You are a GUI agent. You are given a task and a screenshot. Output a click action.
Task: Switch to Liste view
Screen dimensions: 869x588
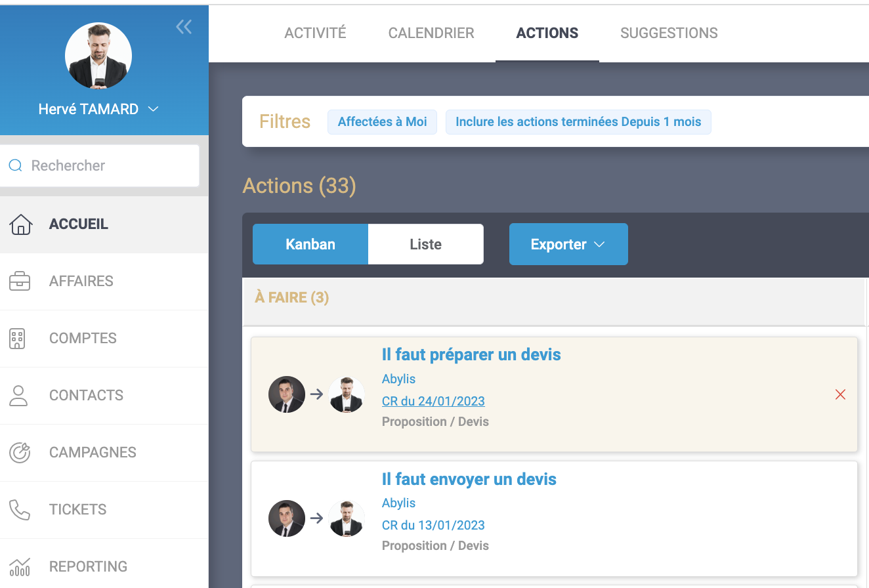click(x=425, y=244)
